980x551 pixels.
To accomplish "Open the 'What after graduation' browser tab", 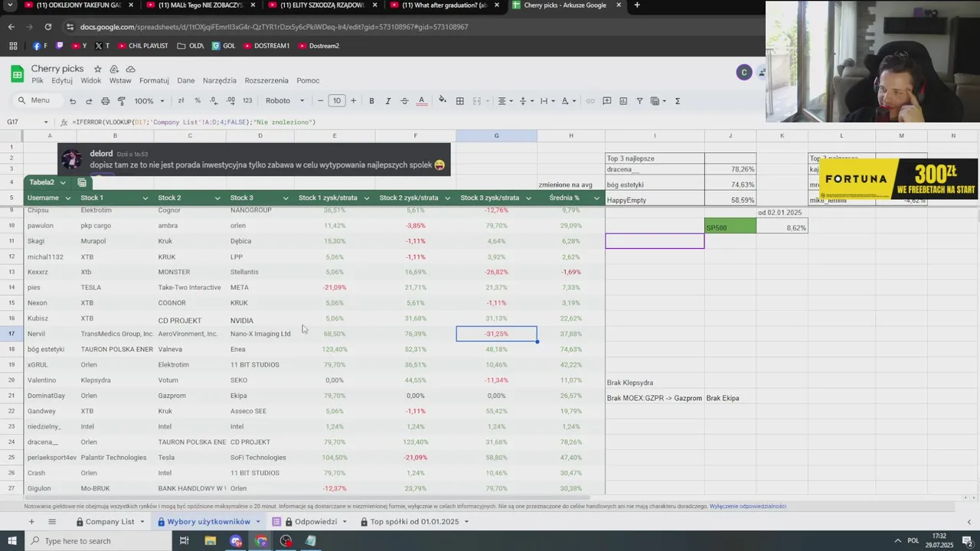I will [444, 5].
